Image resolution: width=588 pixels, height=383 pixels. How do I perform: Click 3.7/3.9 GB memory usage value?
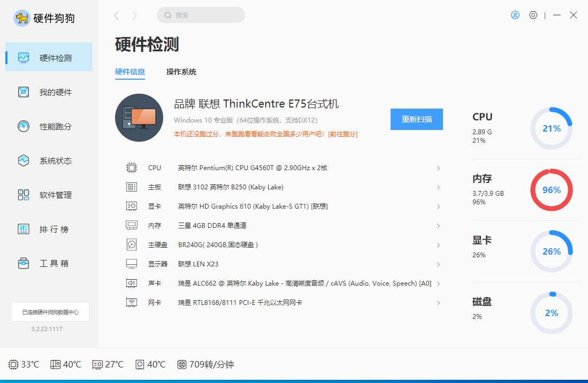[x=488, y=194]
